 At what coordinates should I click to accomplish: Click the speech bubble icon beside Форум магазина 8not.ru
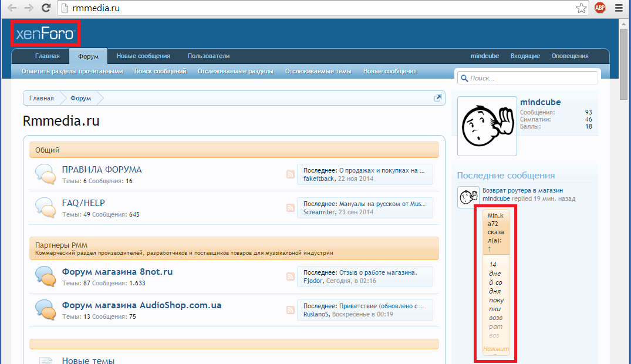point(45,277)
